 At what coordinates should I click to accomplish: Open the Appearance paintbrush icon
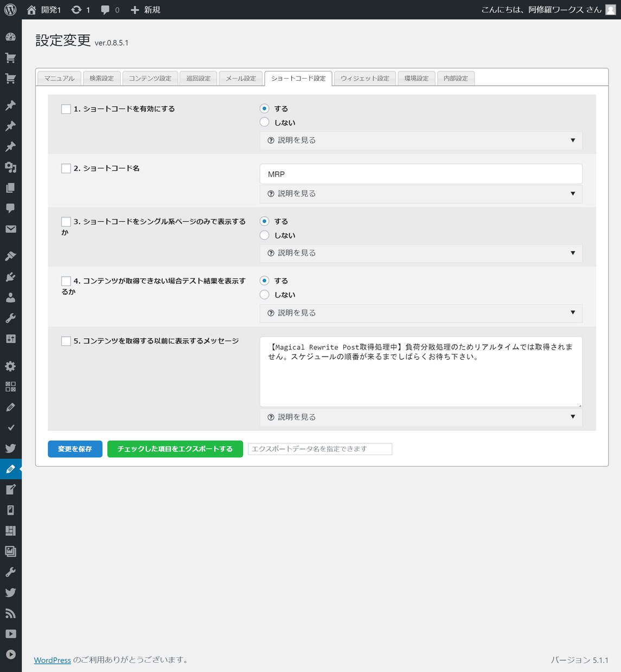click(10, 256)
